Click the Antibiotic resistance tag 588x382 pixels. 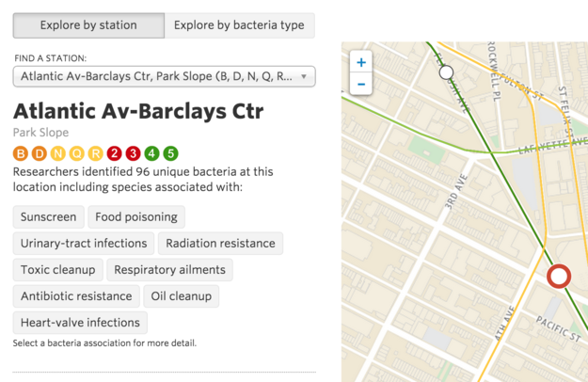coord(76,296)
